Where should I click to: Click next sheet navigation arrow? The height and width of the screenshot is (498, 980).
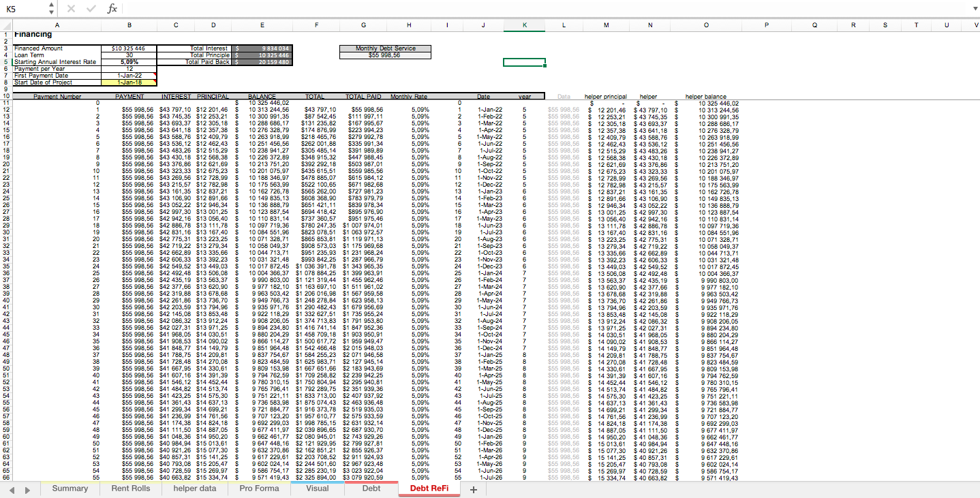tap(27, 490)
